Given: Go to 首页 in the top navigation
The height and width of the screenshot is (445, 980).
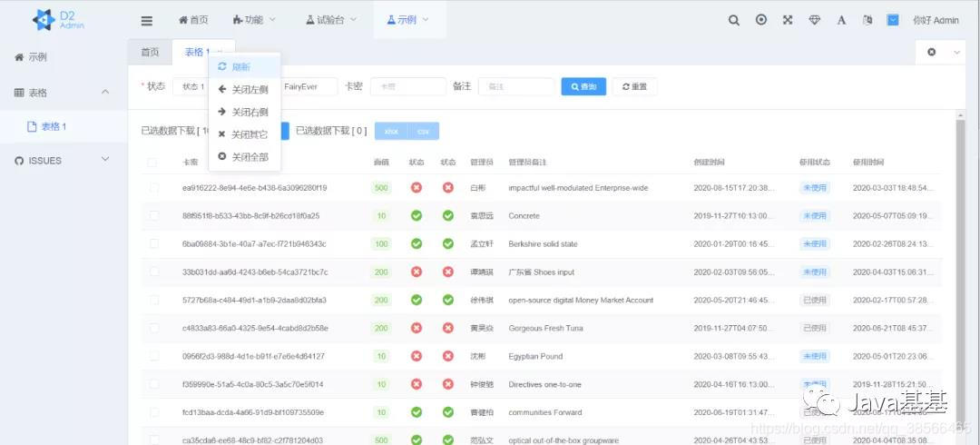Looking at the screenshot, I should (193, 20).
